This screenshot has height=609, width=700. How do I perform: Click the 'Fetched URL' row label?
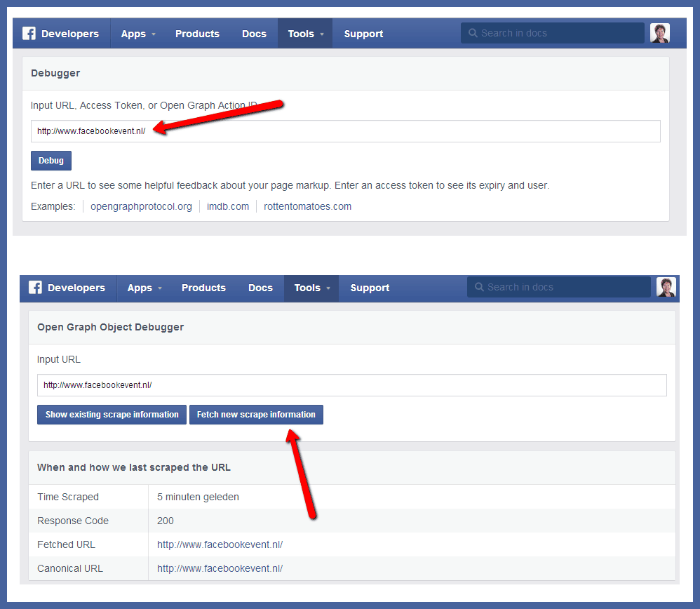[x=66, y=544]
